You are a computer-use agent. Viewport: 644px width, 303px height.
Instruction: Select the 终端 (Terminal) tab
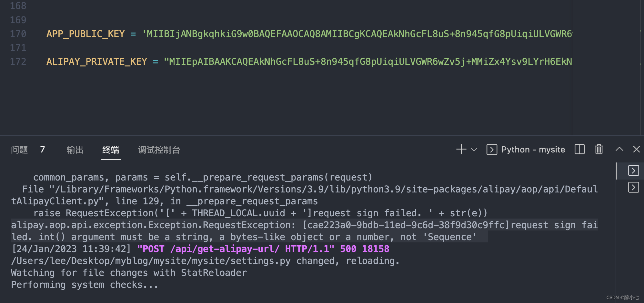click(x=111, y=150)
